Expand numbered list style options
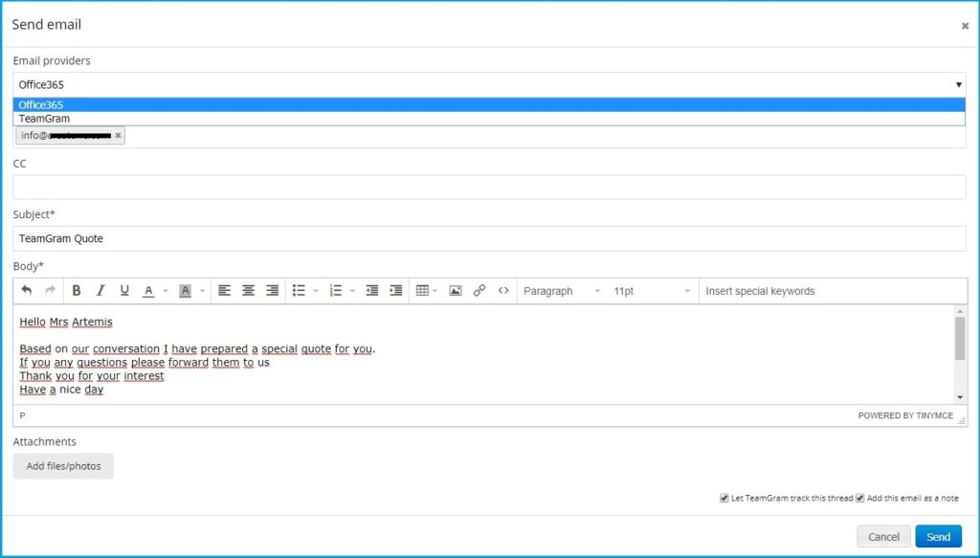Image resolution: width=980 pixels, height=558 pixels. [x=352, y=291]
